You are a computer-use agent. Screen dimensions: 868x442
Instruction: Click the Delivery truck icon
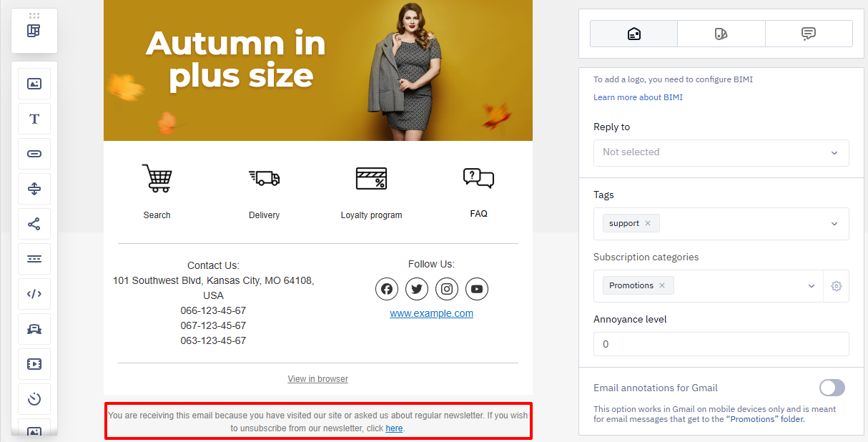(x=264, y=178)
